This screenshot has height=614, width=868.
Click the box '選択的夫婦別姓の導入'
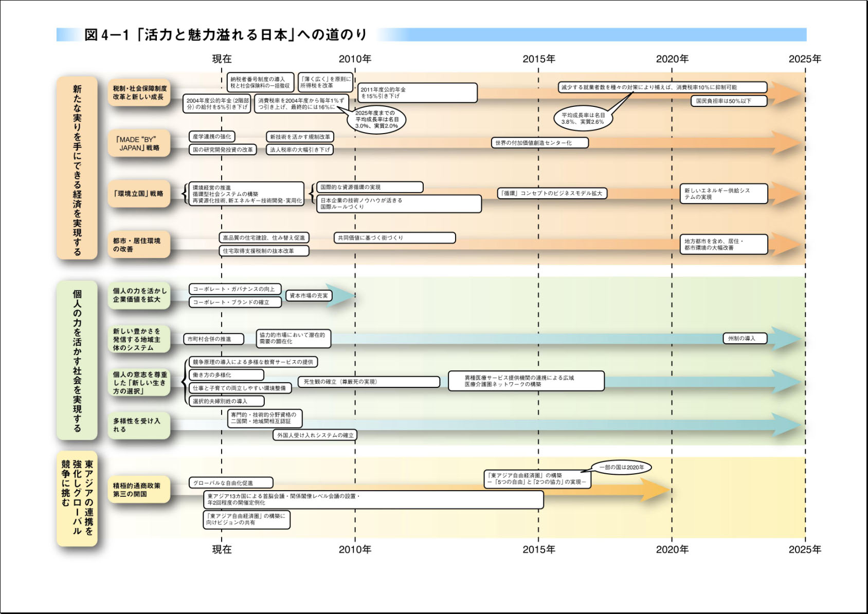226,401
